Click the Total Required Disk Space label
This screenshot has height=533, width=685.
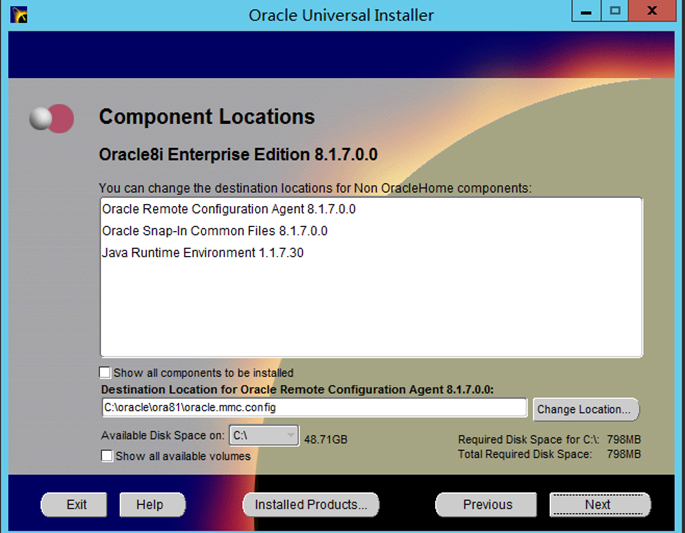coord(525,454)
